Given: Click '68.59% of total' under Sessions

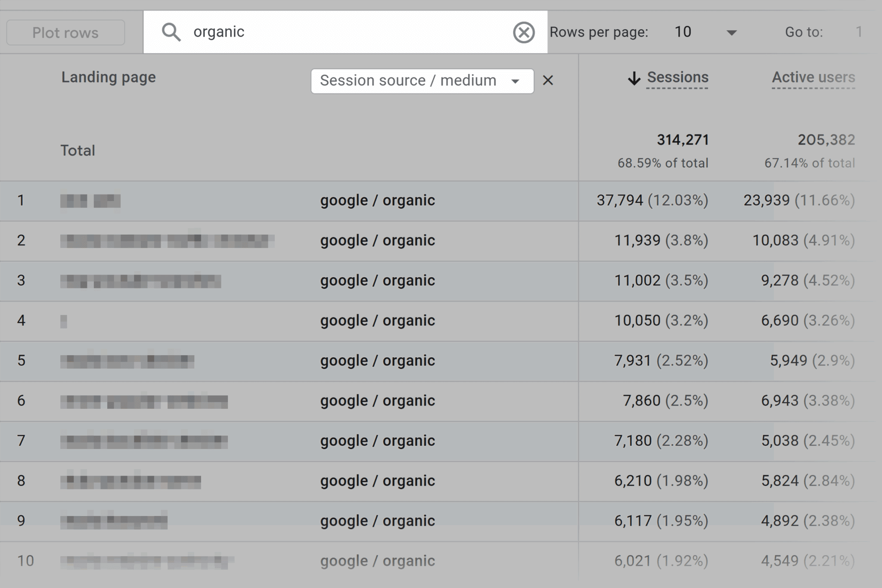Looking at the screenshot, I should coord(663,163).
